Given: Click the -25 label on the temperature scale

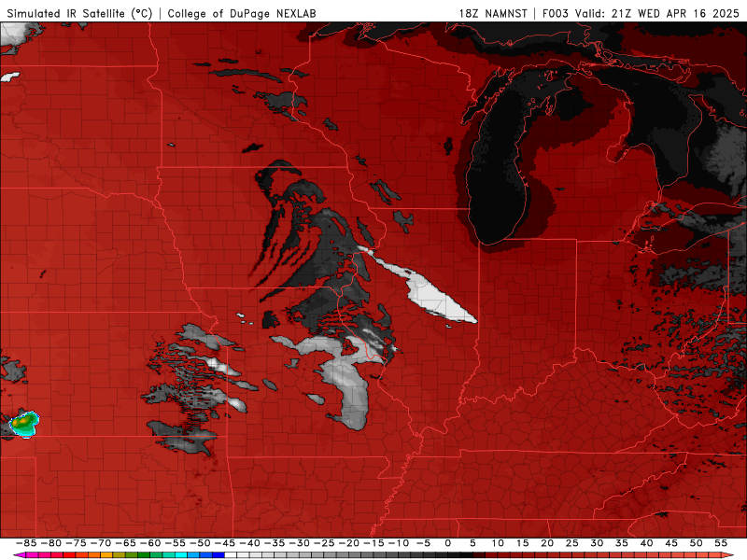Looking at the screenshot, I should (x=324, y=543).
